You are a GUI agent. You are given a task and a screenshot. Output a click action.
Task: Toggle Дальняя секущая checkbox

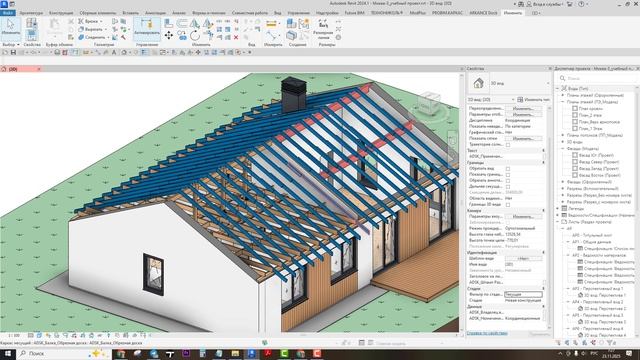(x=508, y=187)
